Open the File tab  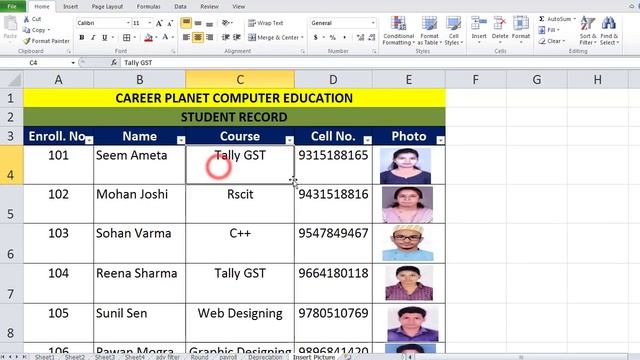12,6
